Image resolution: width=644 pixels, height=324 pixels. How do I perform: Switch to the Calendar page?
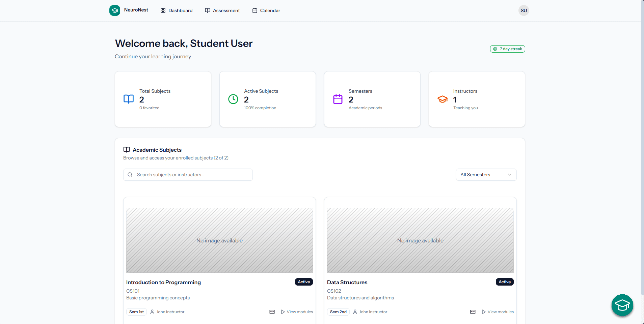[x=266, y=10]
